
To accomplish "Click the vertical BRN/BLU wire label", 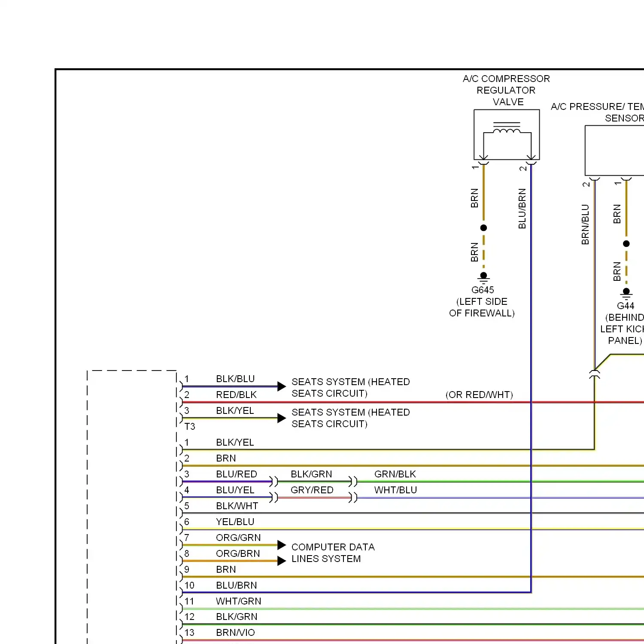I will click(585, 225).
